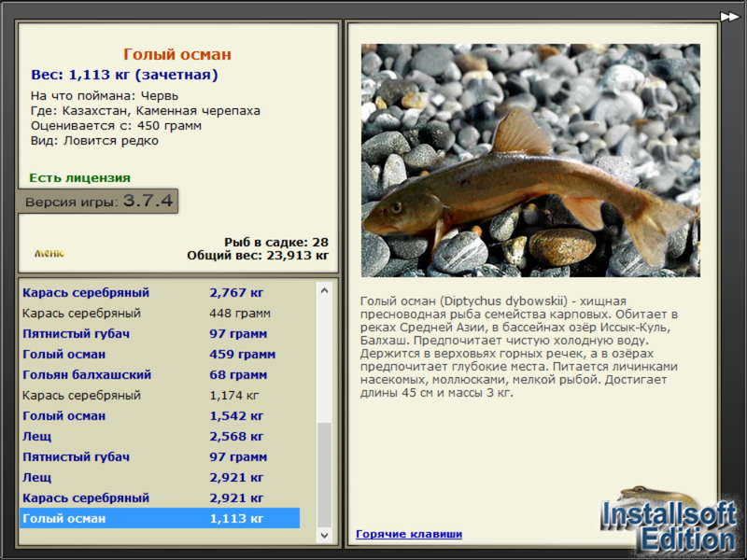Click the Вид: Ловится редко line
The image size is (747, 560).
(94, 141)
